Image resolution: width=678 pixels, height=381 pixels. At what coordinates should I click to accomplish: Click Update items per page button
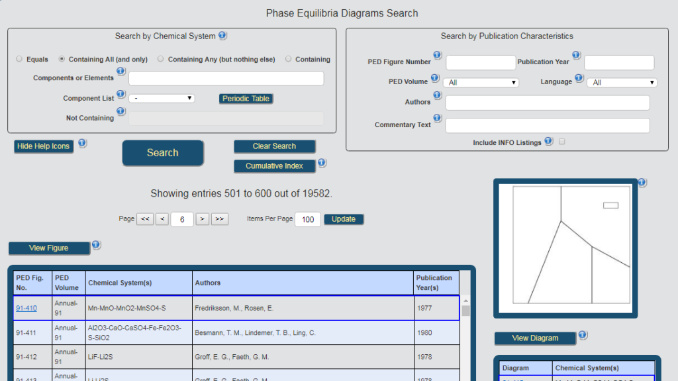[x=343, y=219]
